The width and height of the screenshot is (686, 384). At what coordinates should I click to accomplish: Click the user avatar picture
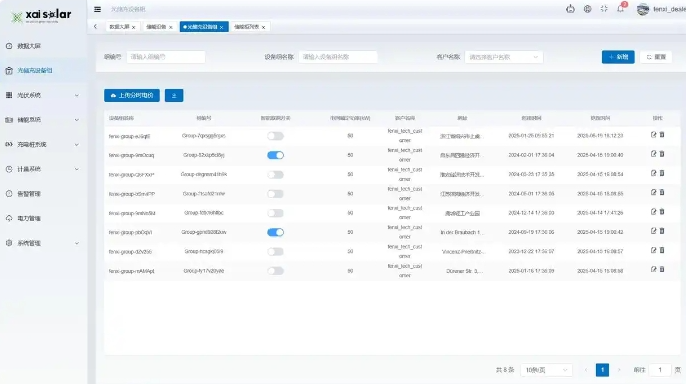coord(643,9)
